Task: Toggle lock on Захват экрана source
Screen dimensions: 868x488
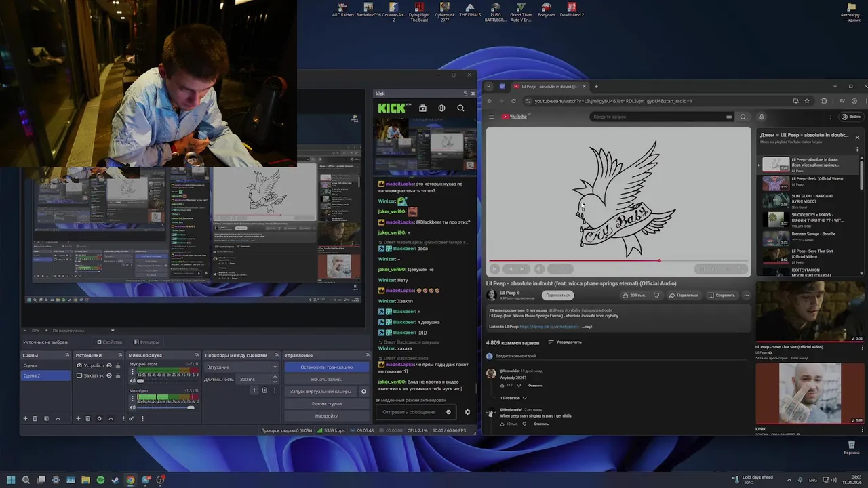Action: click(117, 375)
